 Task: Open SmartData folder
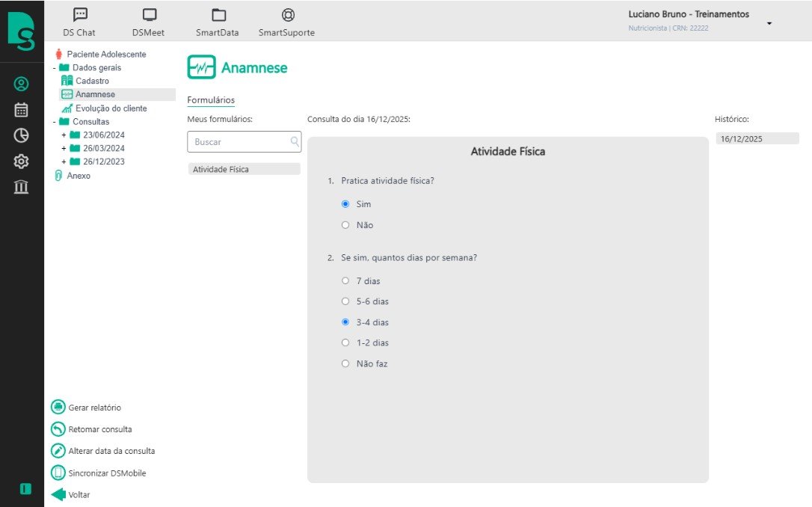pyautogui.click(x=218, y=22)
